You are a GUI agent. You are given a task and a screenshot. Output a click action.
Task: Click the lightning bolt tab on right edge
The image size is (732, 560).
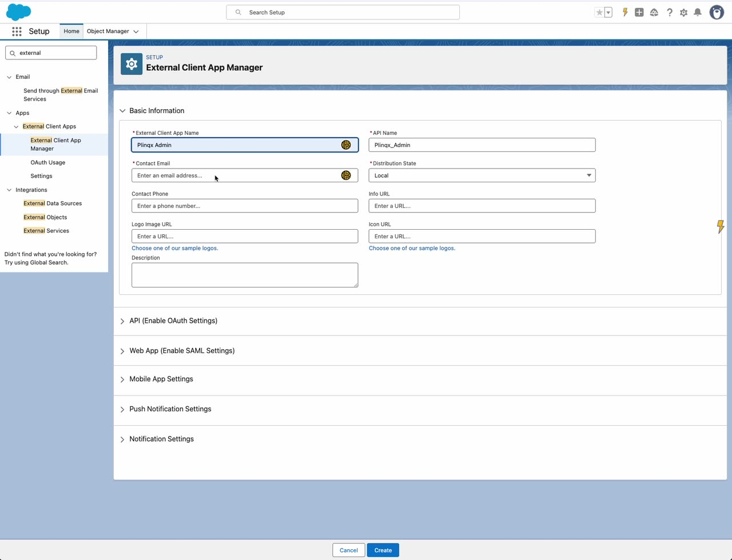pos(721,226)
